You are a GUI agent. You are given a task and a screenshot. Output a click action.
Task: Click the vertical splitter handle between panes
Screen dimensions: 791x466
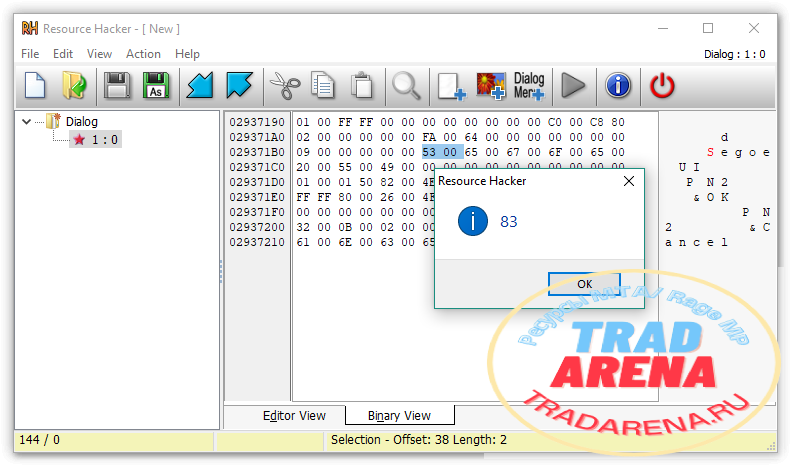[x=221, y=271]
